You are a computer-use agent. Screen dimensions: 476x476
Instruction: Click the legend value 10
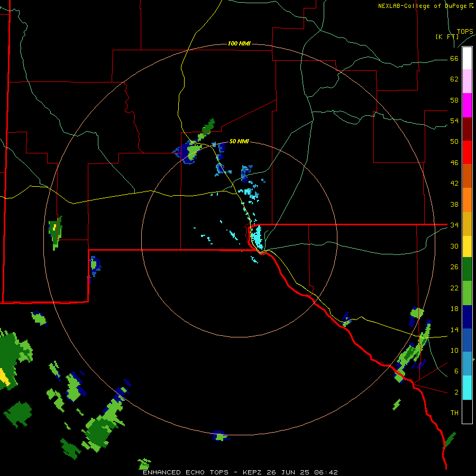tap(454, 351)
